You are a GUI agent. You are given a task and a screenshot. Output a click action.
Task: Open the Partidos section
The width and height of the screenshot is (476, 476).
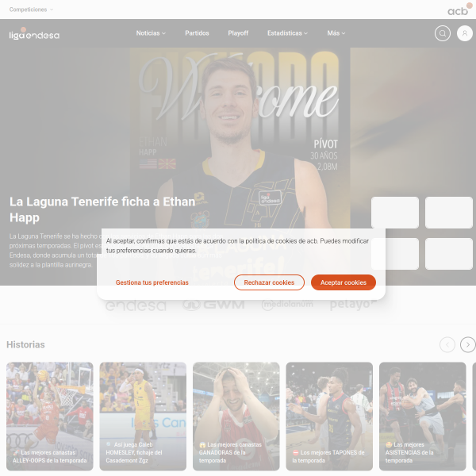(x=197, y=33)
